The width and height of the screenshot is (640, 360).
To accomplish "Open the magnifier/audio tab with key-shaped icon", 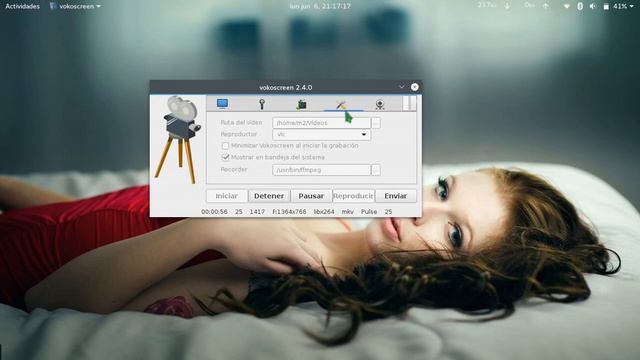I will (x=262, y=104).
